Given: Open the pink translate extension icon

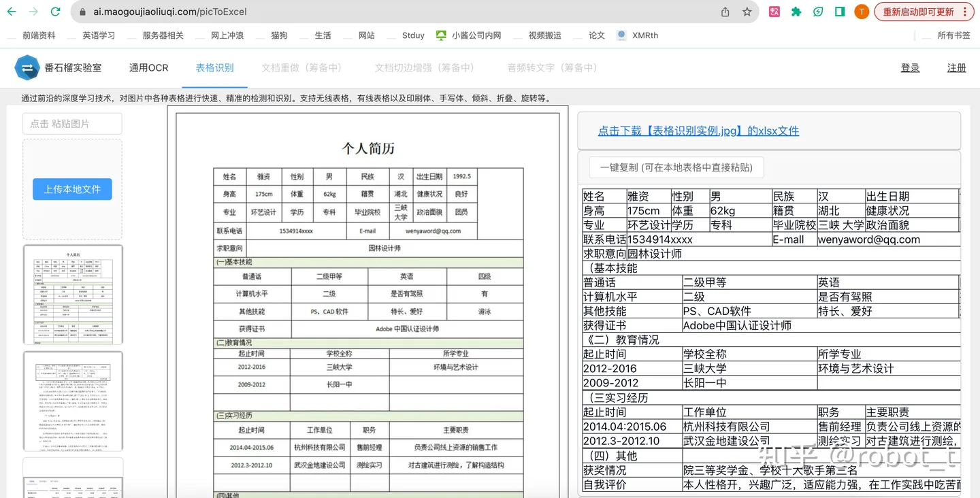Looking at the screenshot, I should click(x=774, y=12).
